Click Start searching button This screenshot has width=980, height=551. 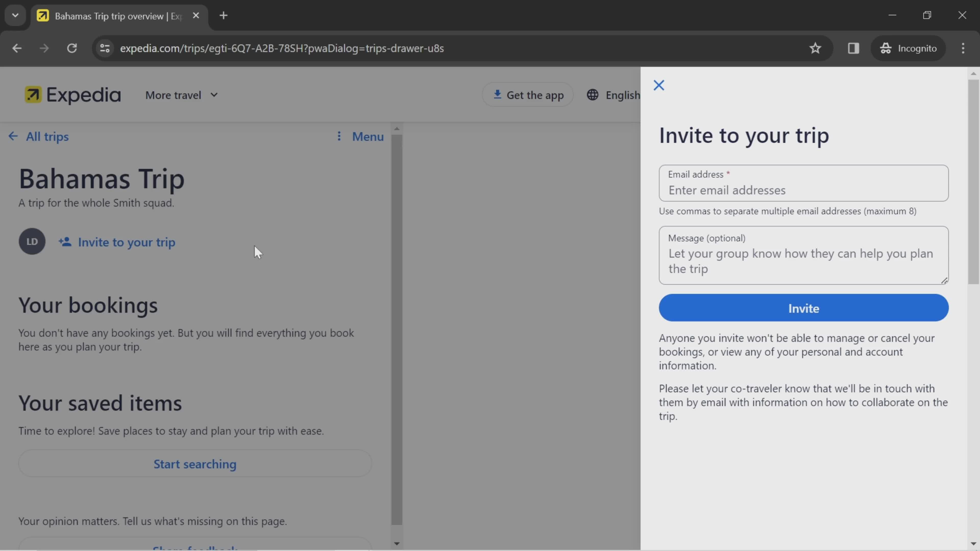point(194,464)
